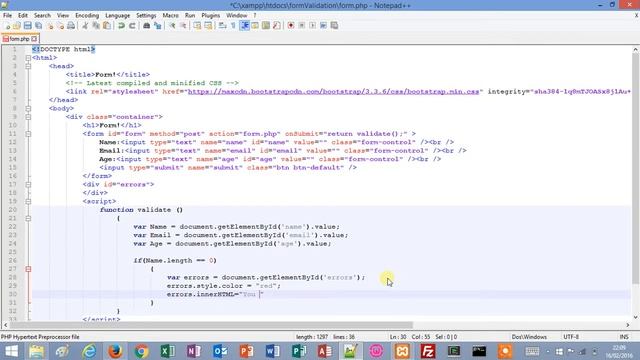Click the Zoom In toolbar icon

(172, 26)
